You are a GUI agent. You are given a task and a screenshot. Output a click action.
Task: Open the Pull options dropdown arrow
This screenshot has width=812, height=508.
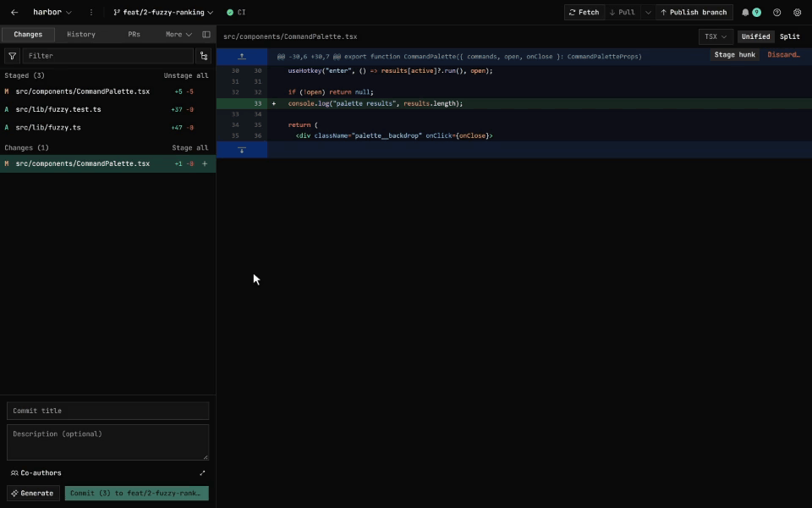point(648,13)
